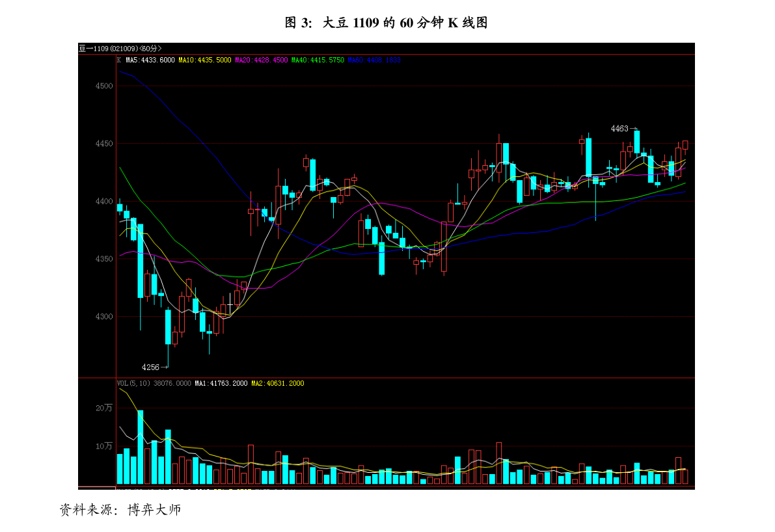Click the 4256 low price marker
The height and width of the screenshot is (532, 775).
[x=154, y=367]
